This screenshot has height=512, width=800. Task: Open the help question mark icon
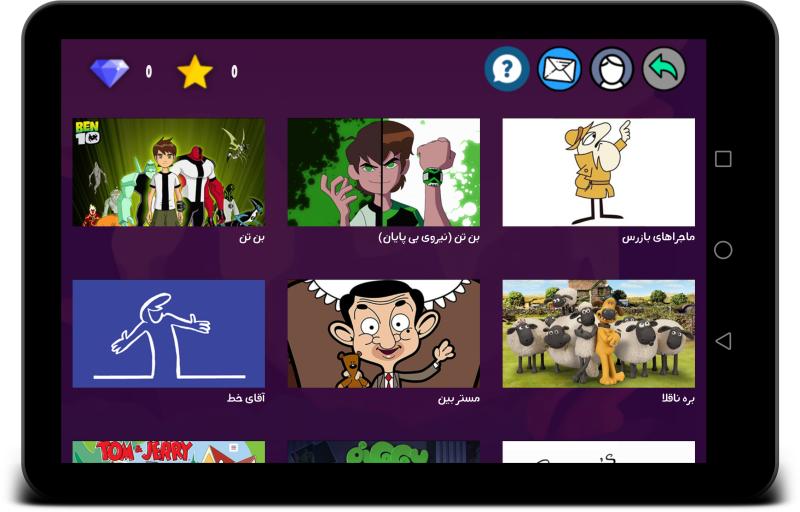point(507,69)
